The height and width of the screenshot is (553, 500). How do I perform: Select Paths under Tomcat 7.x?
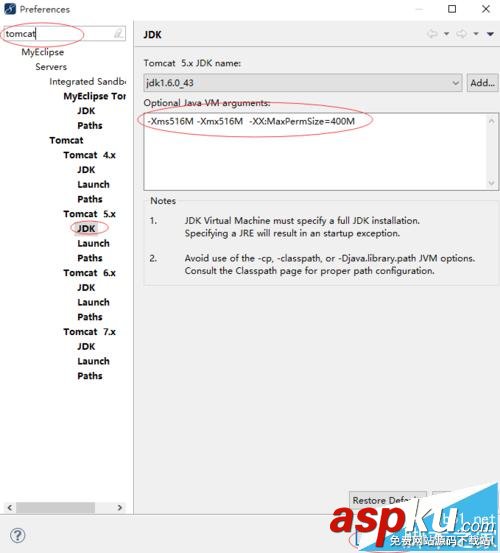(90, 376)
